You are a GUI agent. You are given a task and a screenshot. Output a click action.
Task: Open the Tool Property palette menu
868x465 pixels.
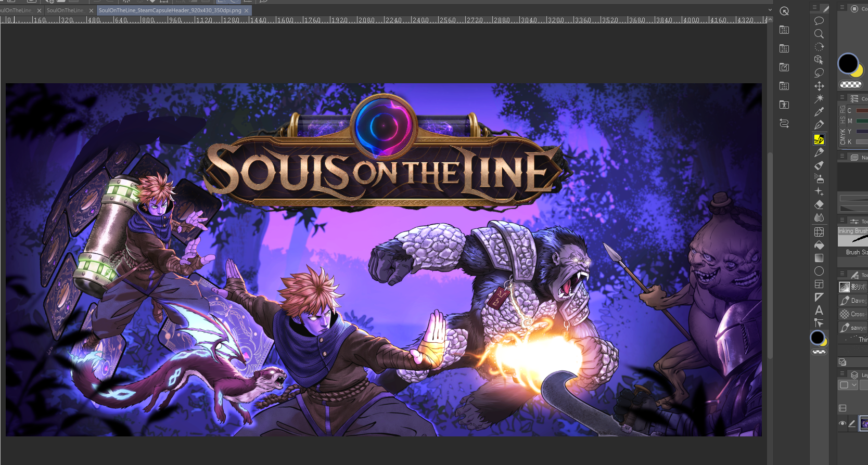(x=842, y=221)
